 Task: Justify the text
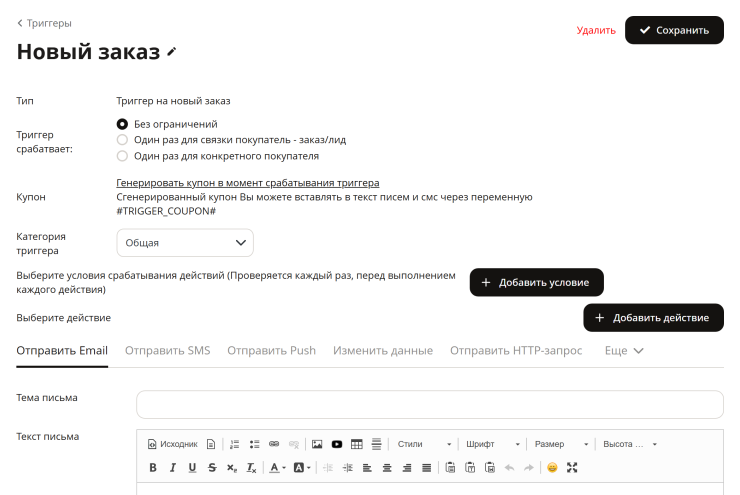coord(427,468)
